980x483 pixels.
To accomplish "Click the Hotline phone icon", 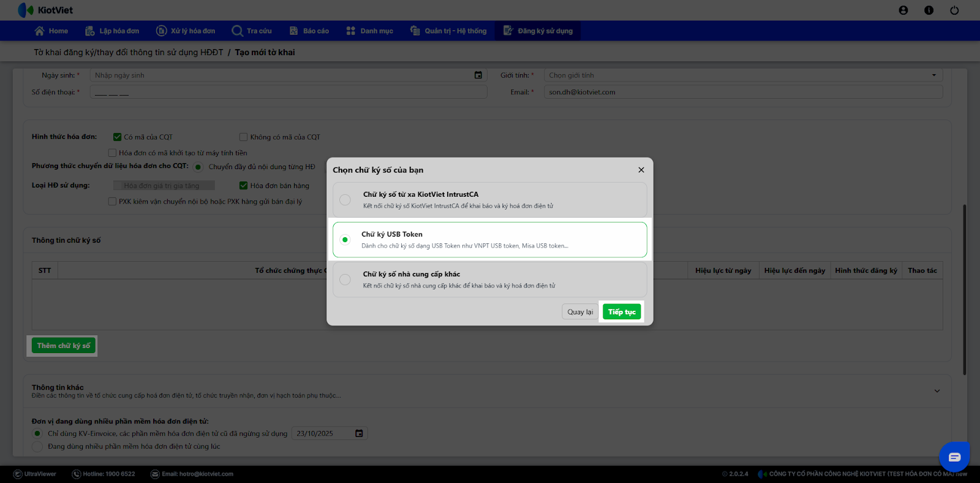I will [77, 474].
